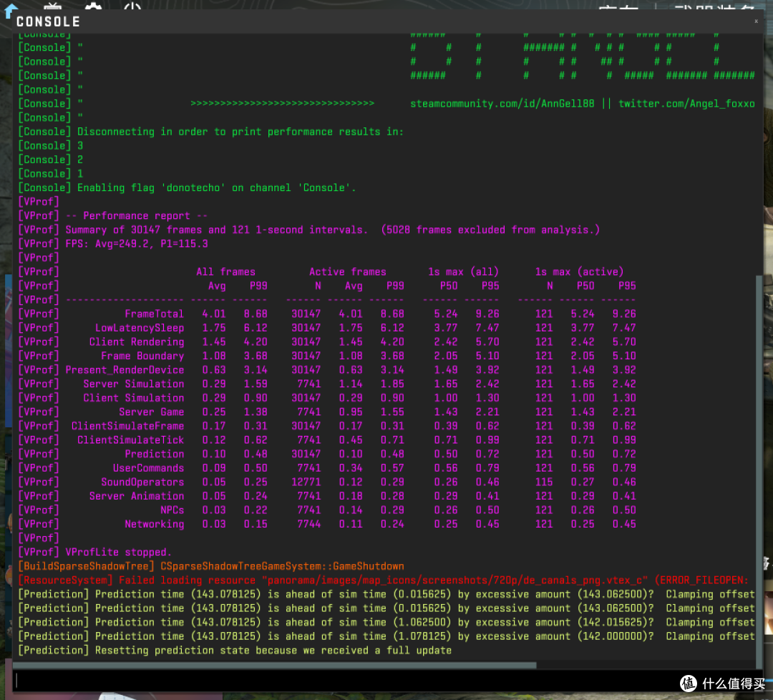Click the Networking row in VProf table

click(x=327, y=524)
